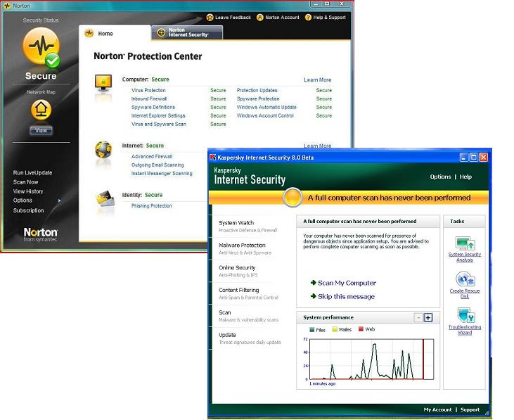514x420 pixels.
Task: Select Online Security section
Action: (248, 271)
